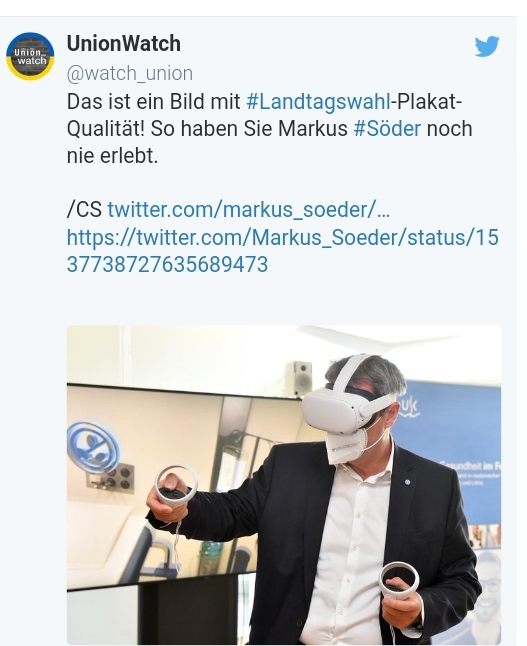Click the wall-mounted speaker in the photo
The height and width of the screenshot is (646, 527).
(x=298, y=379)
